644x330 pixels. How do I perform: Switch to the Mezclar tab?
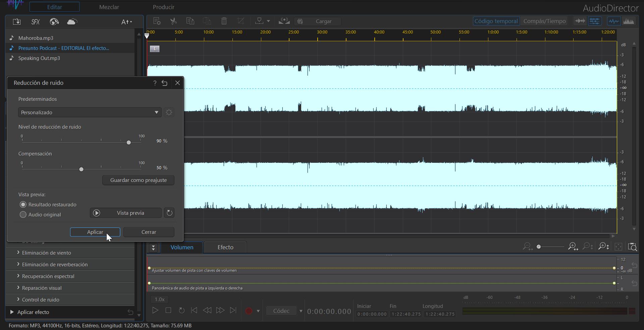pyautogui.click(x=109, y=7)
